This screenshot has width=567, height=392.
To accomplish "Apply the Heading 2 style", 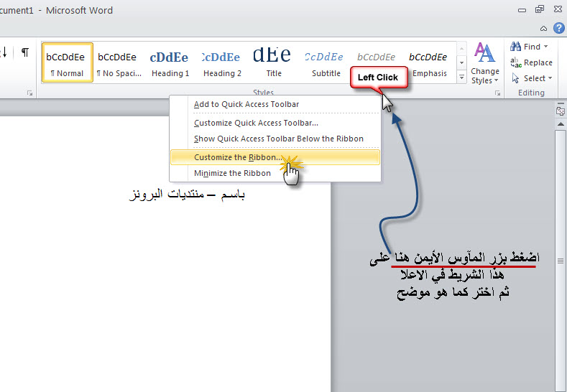I will (x=222, y=62).
